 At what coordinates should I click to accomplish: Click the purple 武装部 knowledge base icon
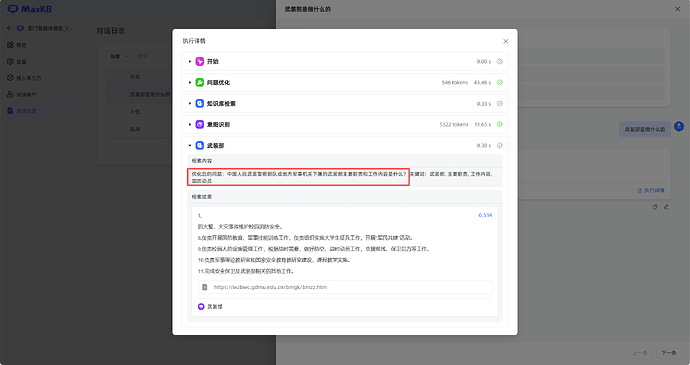(201, 306)
